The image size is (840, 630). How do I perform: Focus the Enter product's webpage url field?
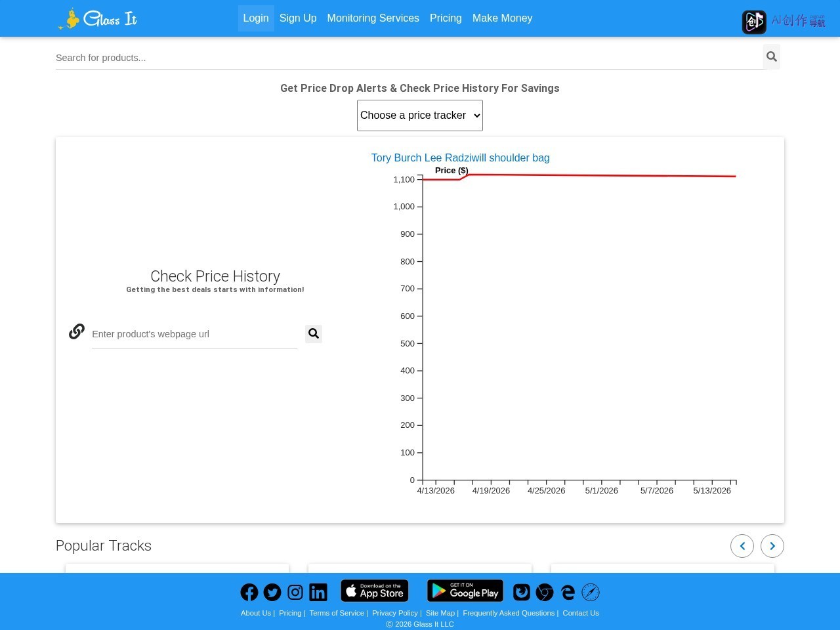click(194, 334)
